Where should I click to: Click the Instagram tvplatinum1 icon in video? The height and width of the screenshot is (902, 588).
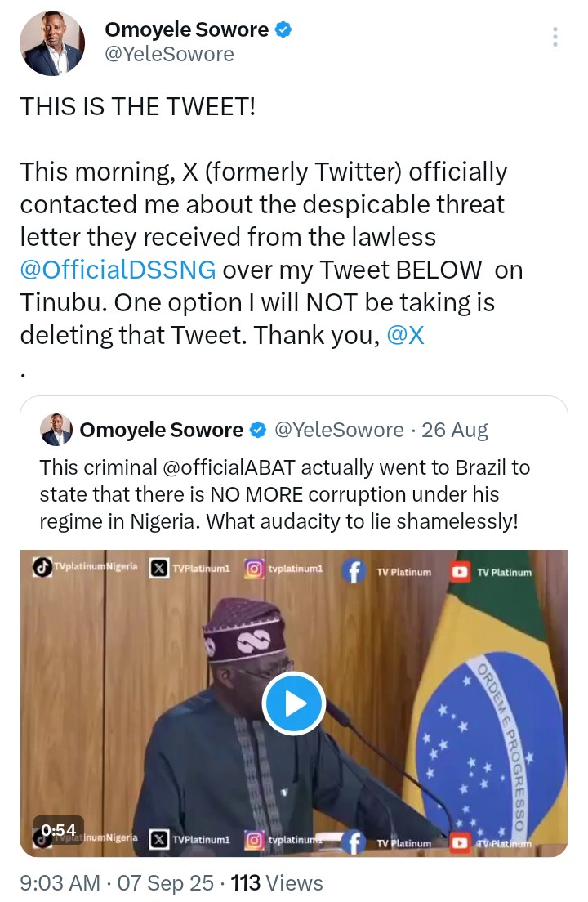point(255,569)
